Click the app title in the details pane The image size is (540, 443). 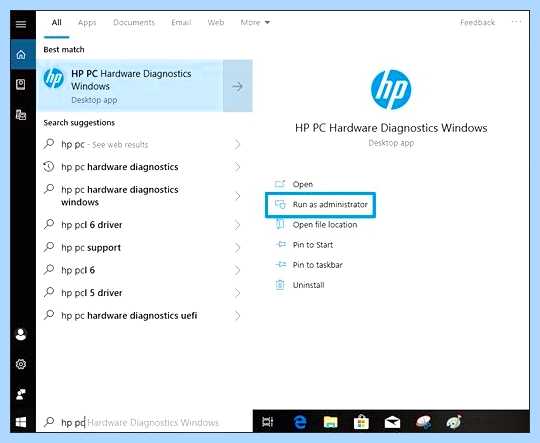click(x=391, y=128)
